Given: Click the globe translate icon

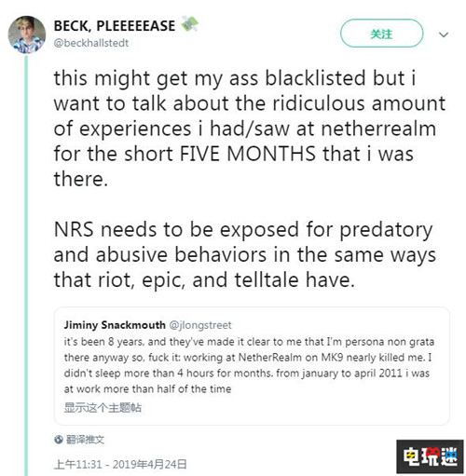Looking at the screenshot, I should 59,440.
